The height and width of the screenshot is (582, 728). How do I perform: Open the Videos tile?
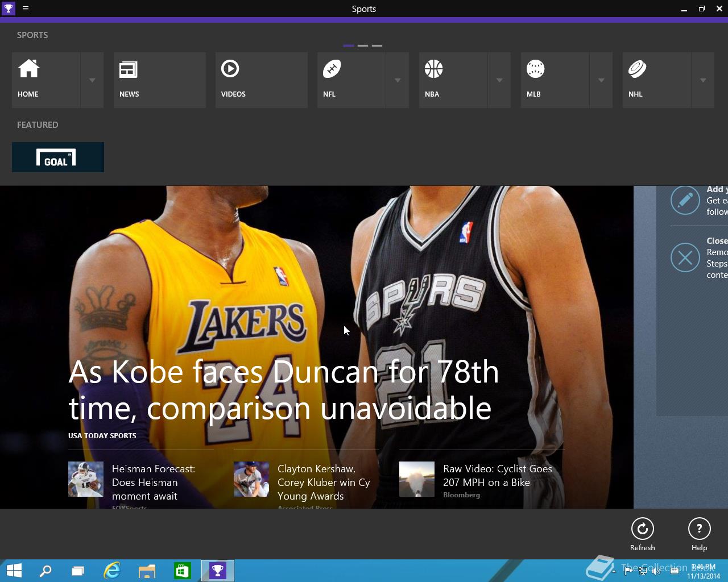[x=262, y=80]
